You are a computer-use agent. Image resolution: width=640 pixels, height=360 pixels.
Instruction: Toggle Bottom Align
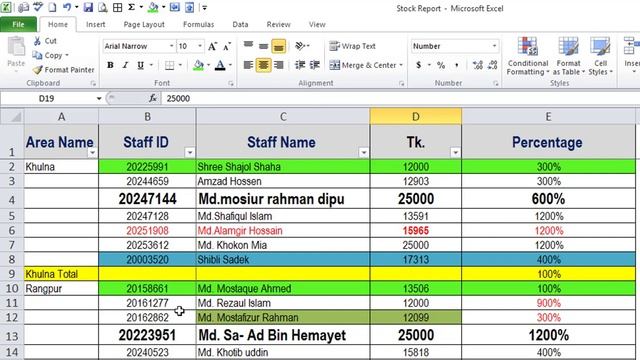point(278,47)
